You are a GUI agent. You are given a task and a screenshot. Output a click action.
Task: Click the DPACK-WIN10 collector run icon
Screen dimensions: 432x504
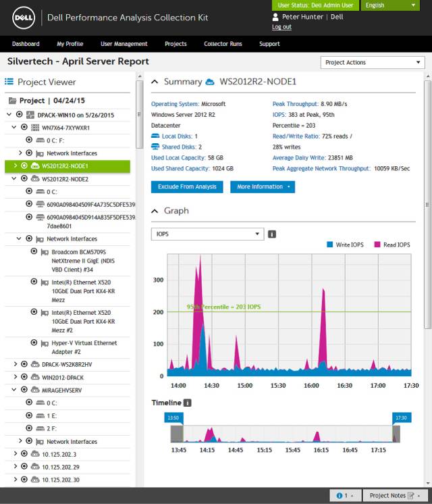pos(30,115)
